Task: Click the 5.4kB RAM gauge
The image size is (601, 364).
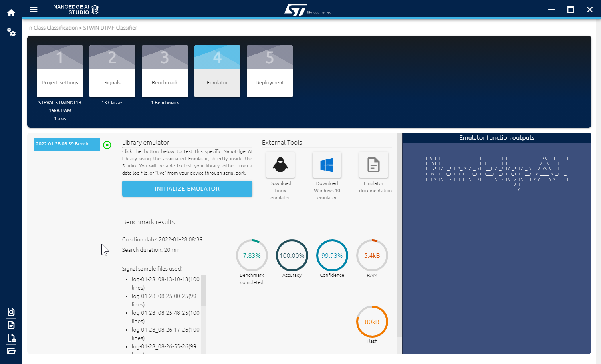Action: [x=372, y=255]
